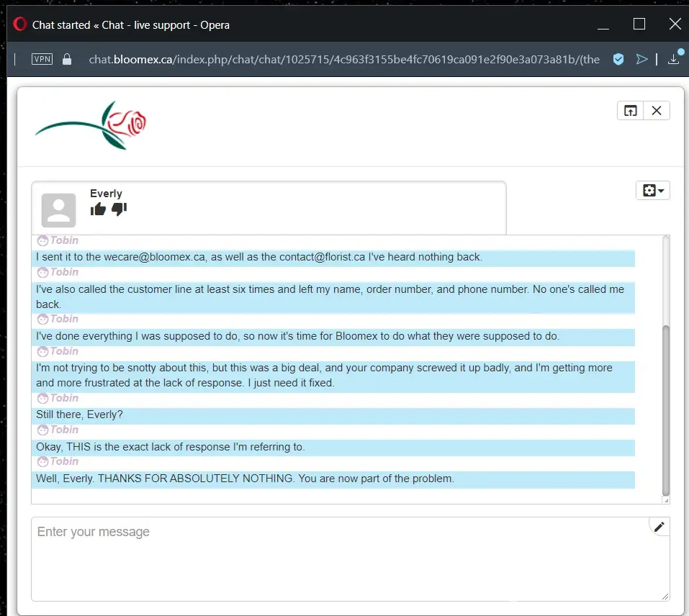Click the thumbs down rating icon

119,209
